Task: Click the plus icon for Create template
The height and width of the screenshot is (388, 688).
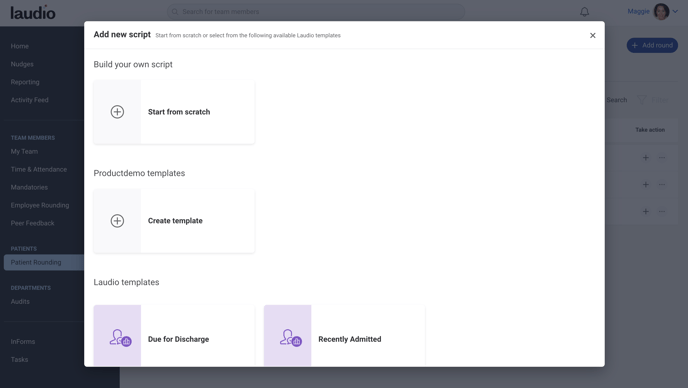Action: coord(117,221)
